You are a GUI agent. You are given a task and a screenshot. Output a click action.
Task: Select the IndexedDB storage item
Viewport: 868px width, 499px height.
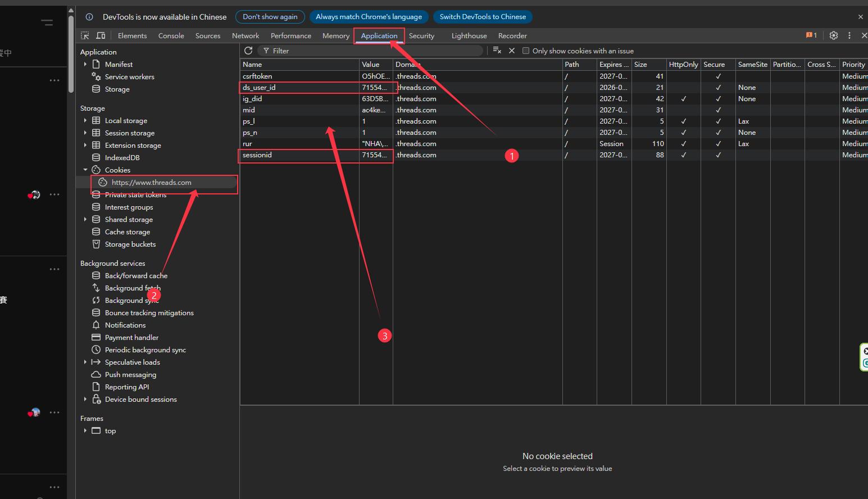122,157
